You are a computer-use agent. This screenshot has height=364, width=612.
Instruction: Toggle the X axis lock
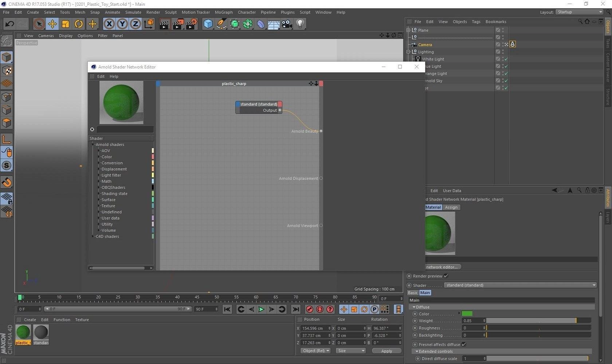pyautogui.click(x=109, y=24)
